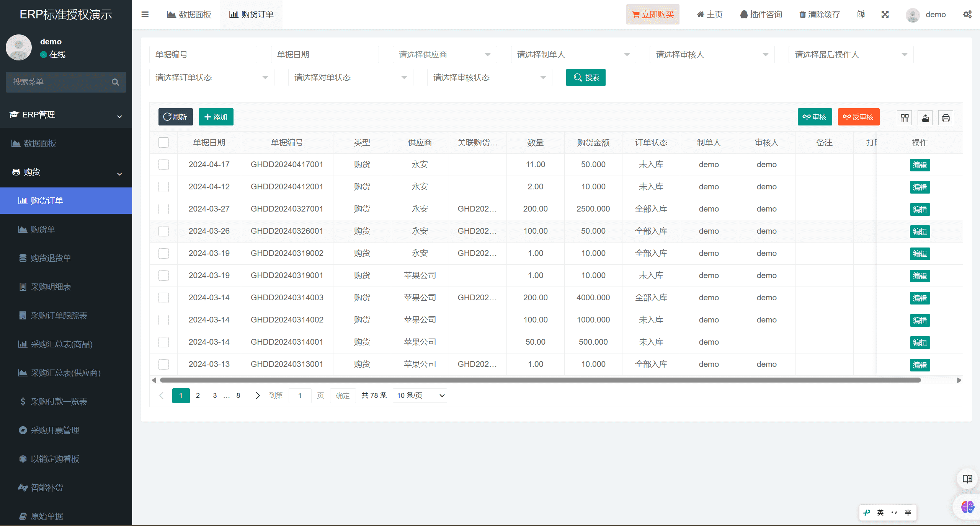
Task: Open the 请选择最后操作人 dropdown
Action: pyautogui.click(x=851, y=55)
